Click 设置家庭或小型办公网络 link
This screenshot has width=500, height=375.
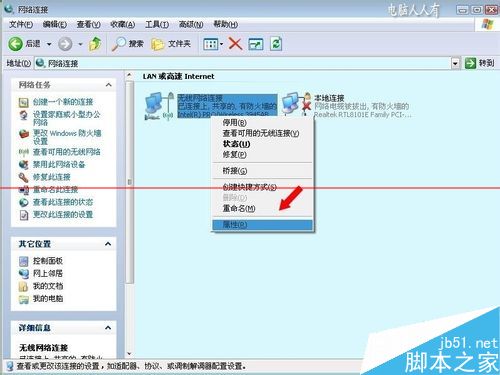[x=66, y=118]
